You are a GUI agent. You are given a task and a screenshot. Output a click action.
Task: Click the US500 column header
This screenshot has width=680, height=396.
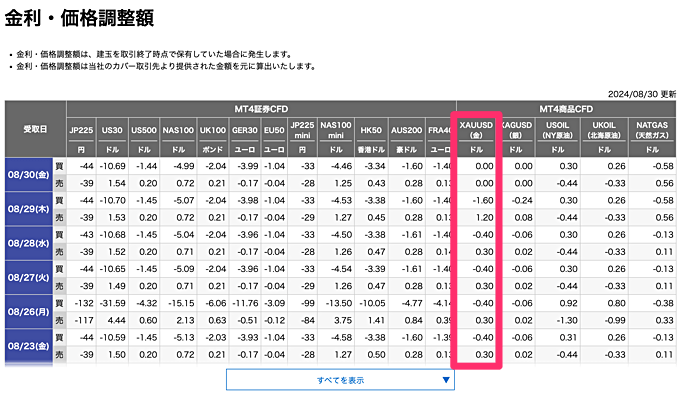tap(144, 130)
